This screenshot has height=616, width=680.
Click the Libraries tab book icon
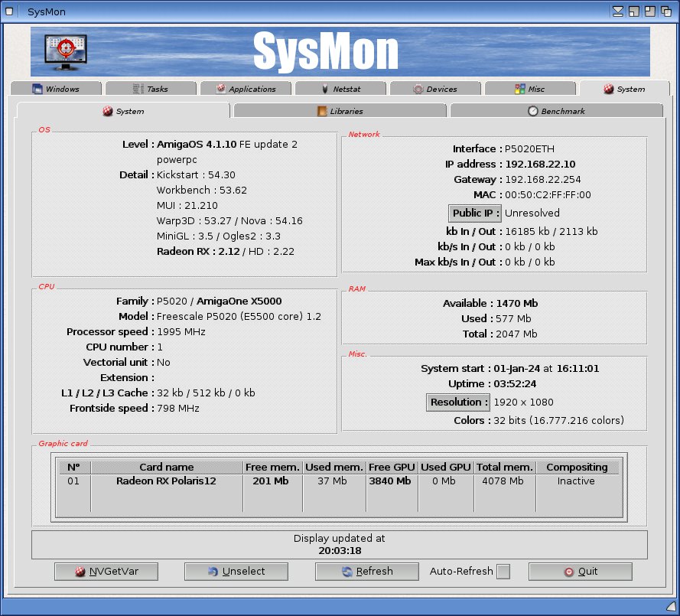[322, 111]
